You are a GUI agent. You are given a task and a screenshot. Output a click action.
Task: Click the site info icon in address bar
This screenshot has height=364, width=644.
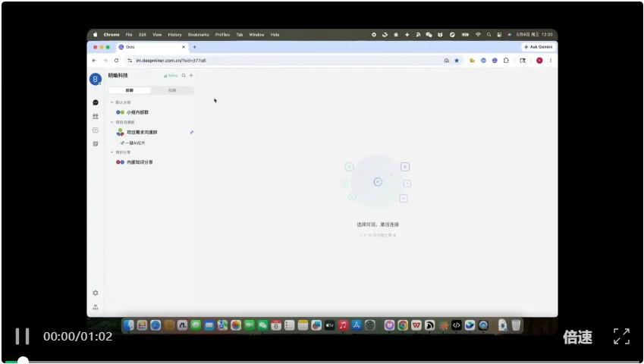pyautogui.click(x=130, y=61)
